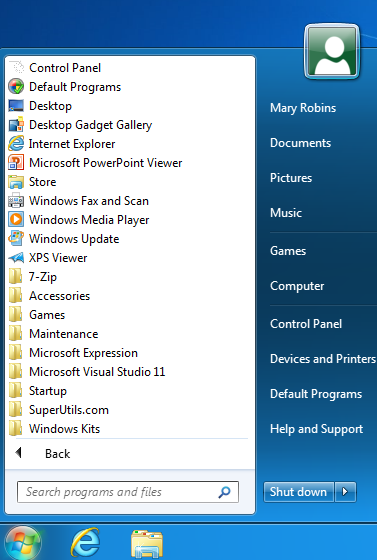
Task: Click the Search programs and files field
Action: pyautogui.click(x=128, y=492)
